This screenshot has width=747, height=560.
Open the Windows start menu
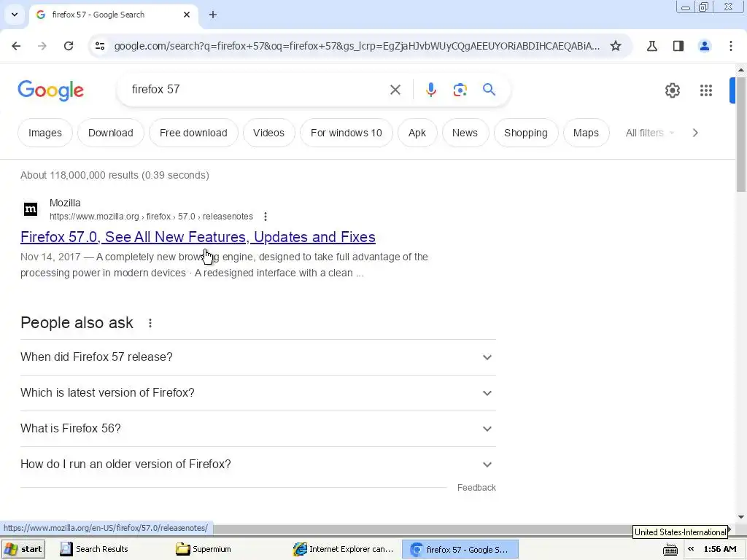pyautogui.click(x=23, y=549)
